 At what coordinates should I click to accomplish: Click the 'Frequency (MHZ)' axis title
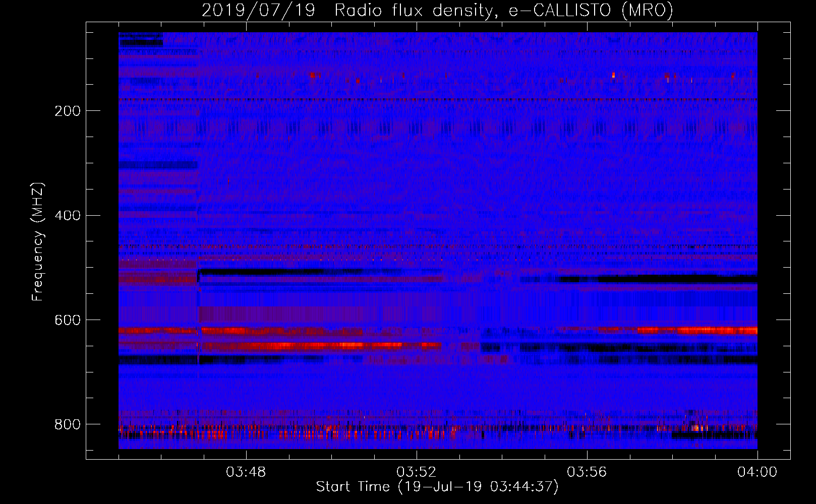(38, 241)
